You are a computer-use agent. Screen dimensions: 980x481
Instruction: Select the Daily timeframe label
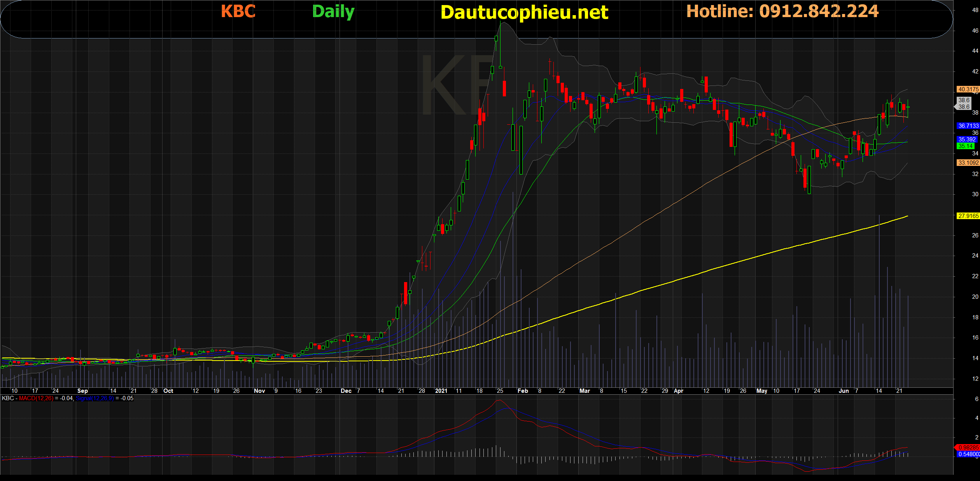click(333, 12)
